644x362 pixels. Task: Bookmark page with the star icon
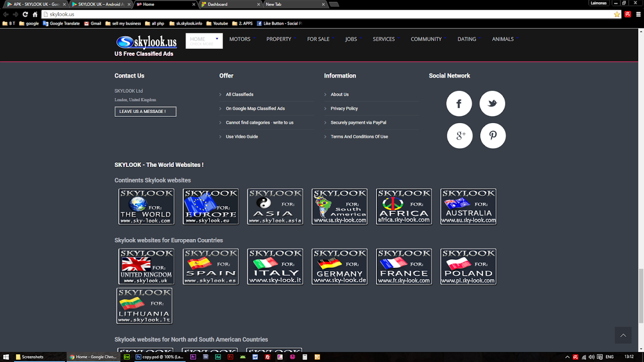tap(617, 14)
